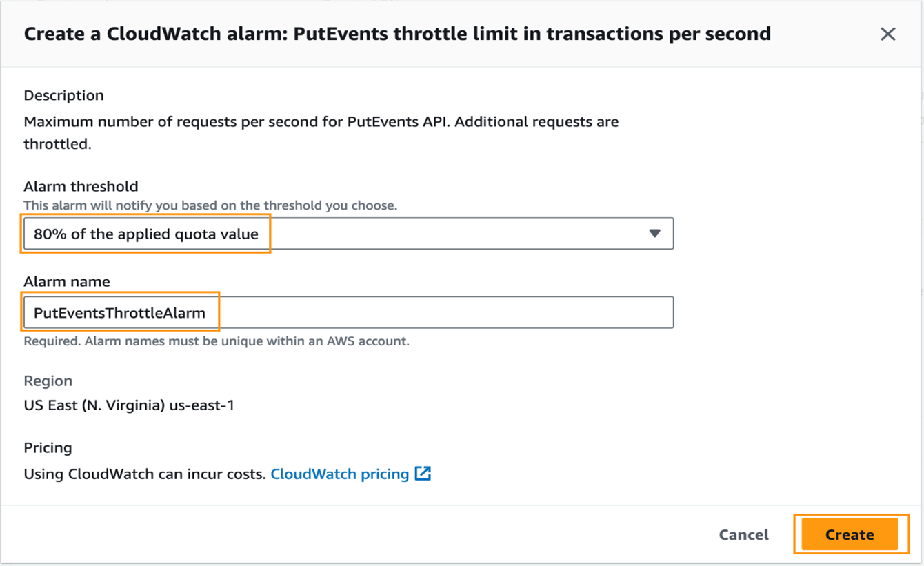This screenshot has height=566, width=924.
Task: Click the CloudWatch can incur costs text
Action: [145, 474]
